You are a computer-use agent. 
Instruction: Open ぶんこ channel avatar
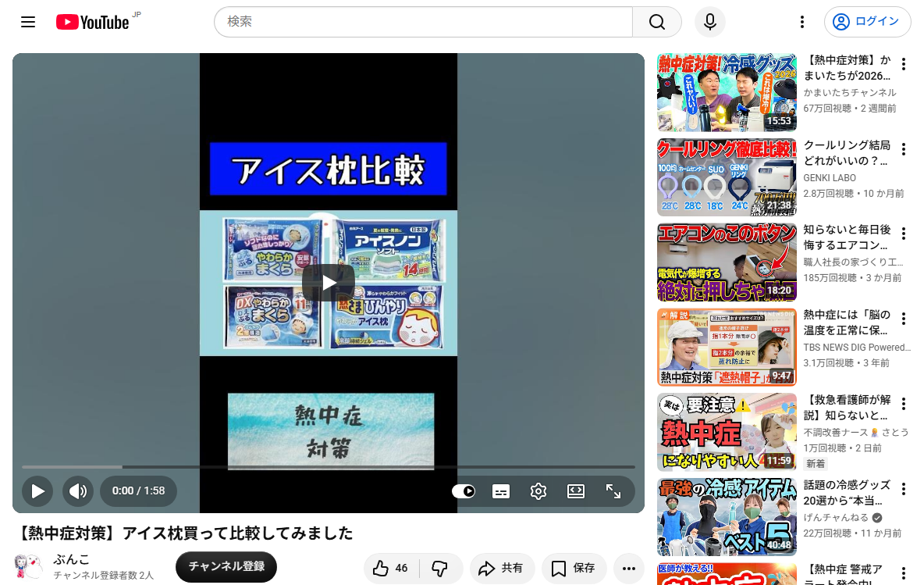(28, 567)
